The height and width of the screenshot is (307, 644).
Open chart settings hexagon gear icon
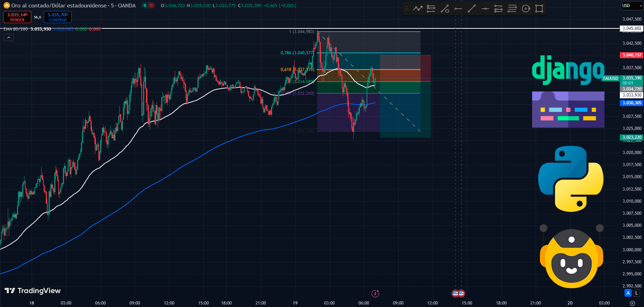tap(632, 303)
